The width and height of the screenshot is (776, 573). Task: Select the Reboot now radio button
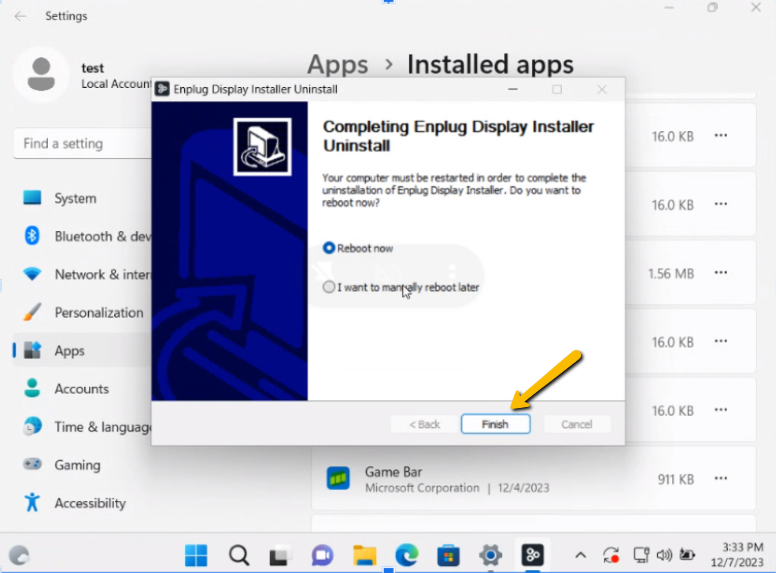point(329,248)
